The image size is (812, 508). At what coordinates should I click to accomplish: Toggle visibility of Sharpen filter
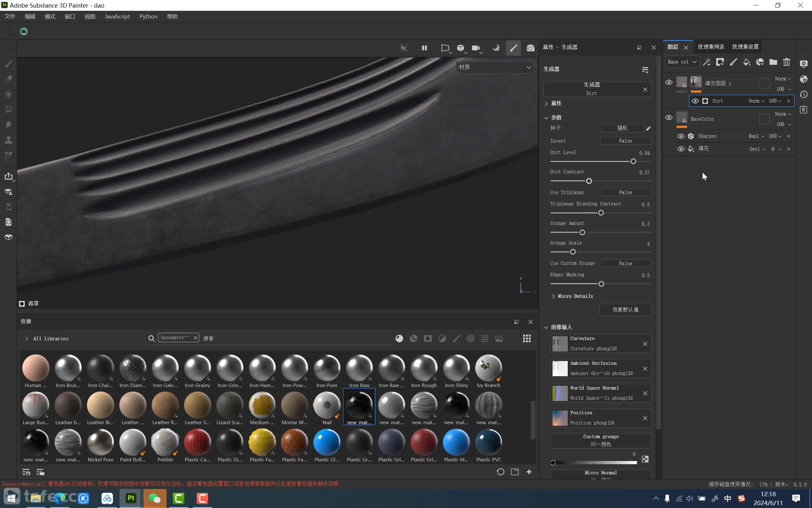click(681, 136)
